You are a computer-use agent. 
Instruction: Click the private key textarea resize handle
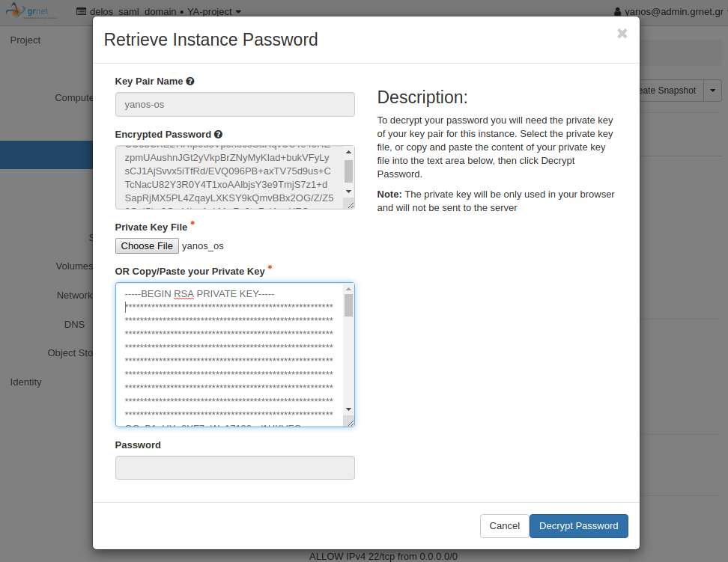pyautogui.click(x=348, y=421)
